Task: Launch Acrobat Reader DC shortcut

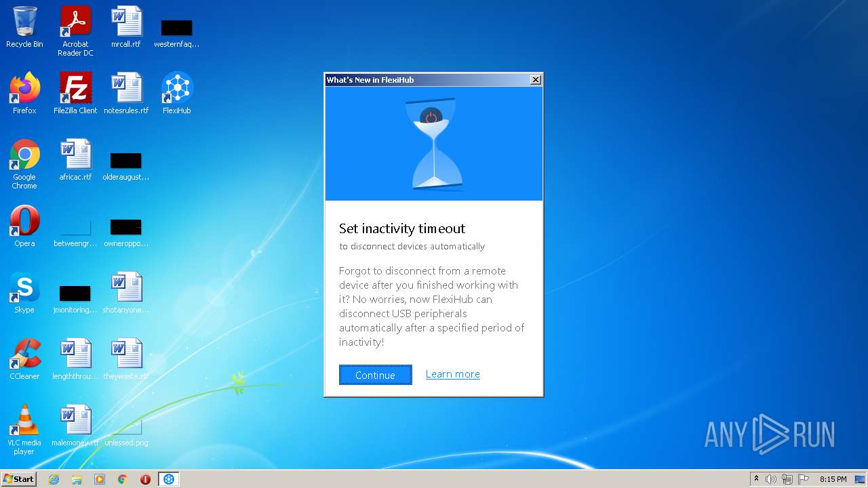Action: 75,31
